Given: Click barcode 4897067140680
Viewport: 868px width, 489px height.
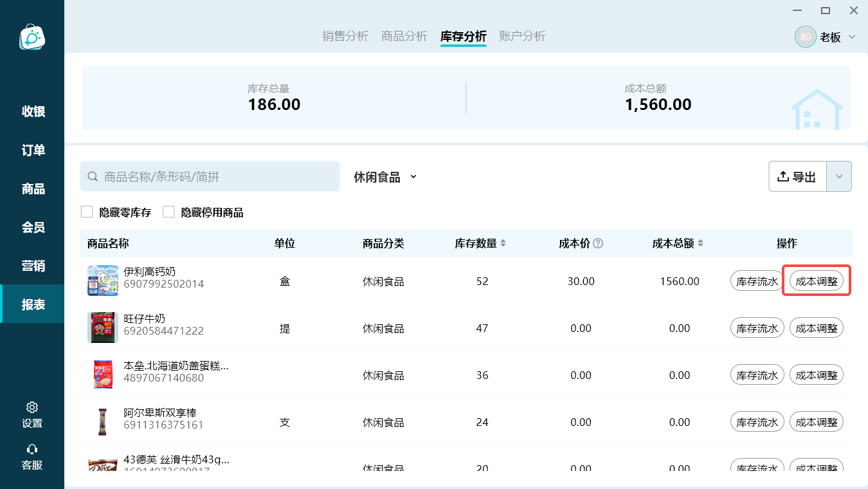Looking at the screenshot, I should tap(163, 378).
